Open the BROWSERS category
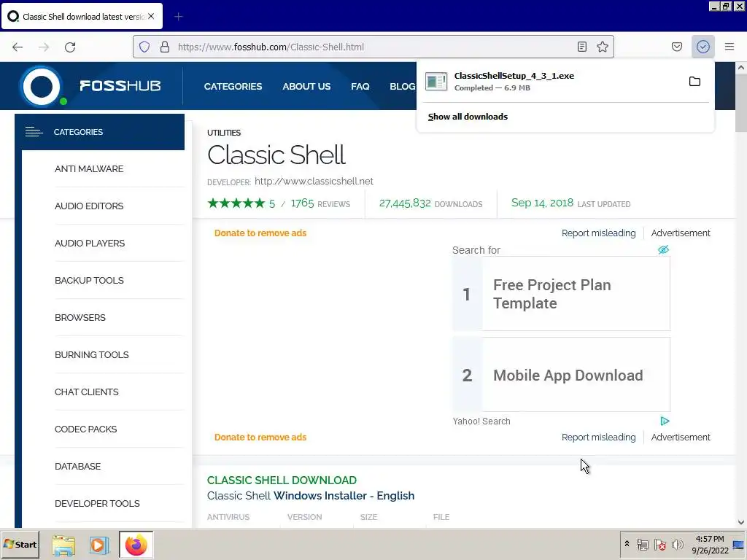The width and height of the screenshot is (747, 560). (80, 317)
